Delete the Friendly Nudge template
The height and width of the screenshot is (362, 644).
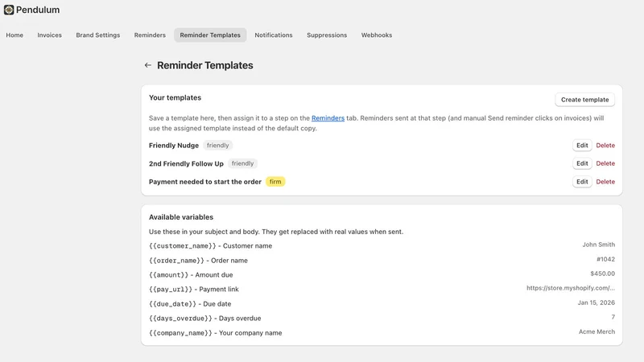[605, 146]
